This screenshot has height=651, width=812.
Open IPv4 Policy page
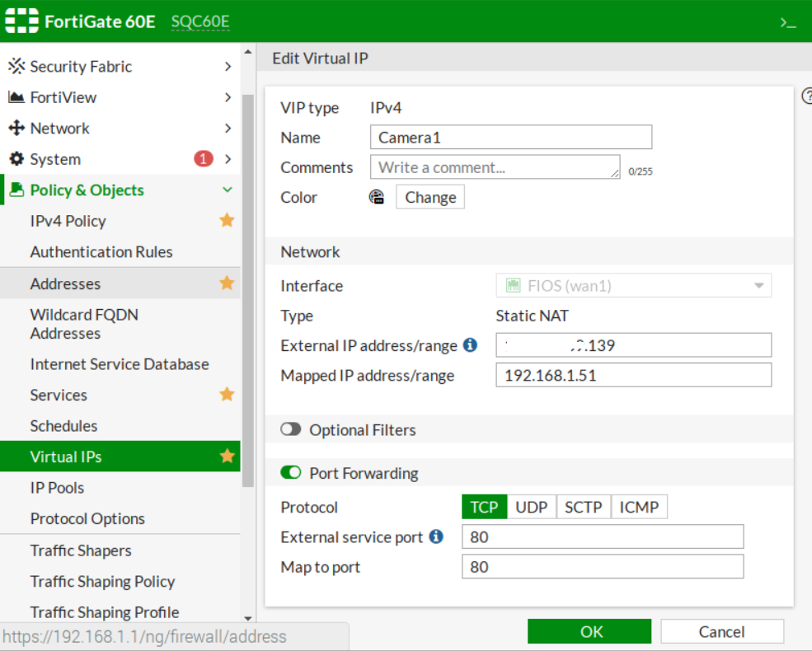click(x=68, y=221)
